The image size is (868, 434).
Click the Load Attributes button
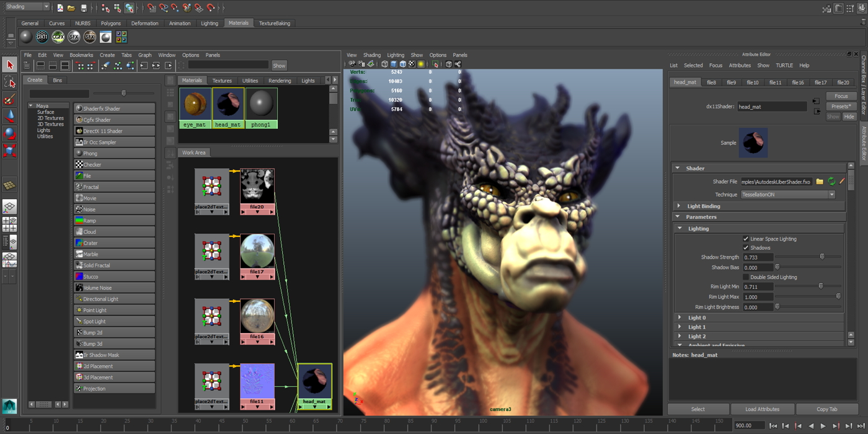click(x=762, y=409)
